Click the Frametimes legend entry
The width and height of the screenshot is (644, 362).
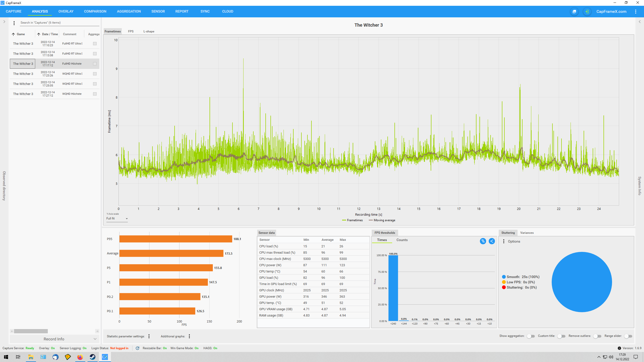352,220
